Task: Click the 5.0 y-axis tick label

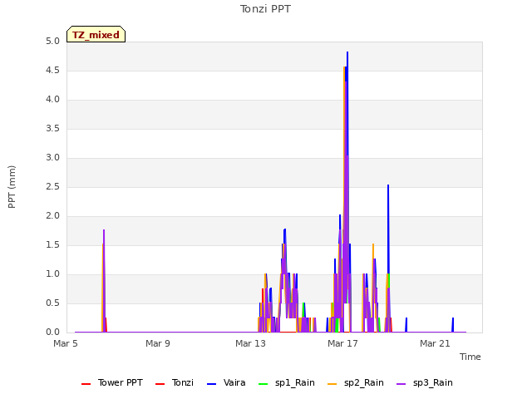Action: (x=52, y=42)
